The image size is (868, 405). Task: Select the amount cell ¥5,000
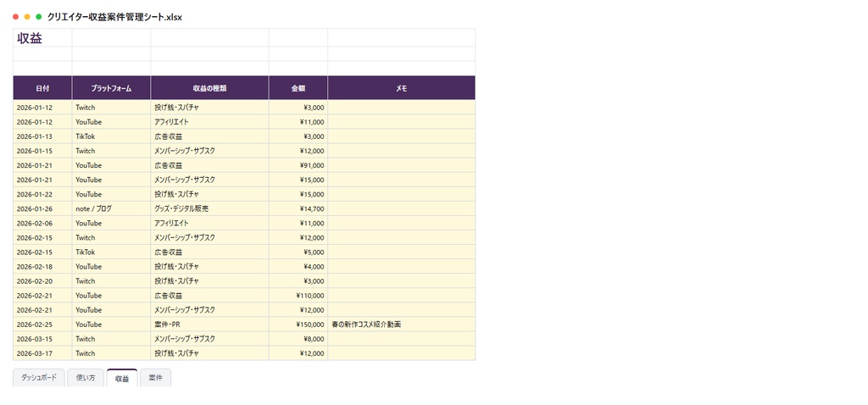tap(298, 252)
